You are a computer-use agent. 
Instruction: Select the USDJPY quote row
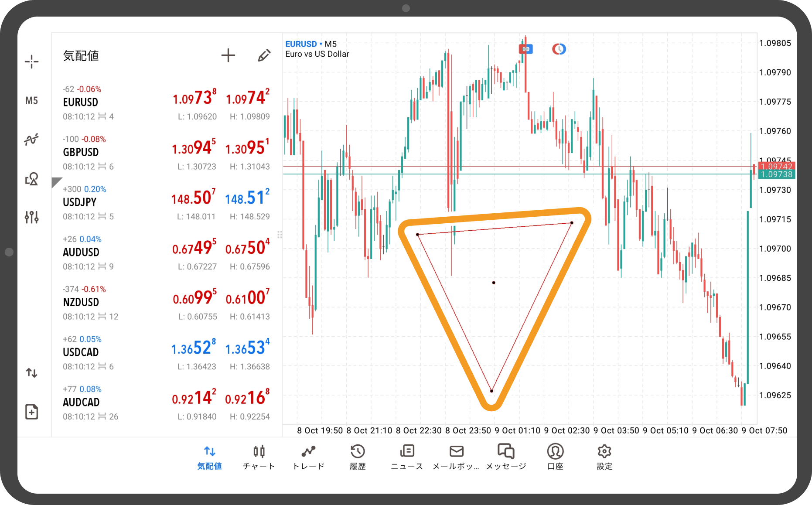[x=167, y=203]
